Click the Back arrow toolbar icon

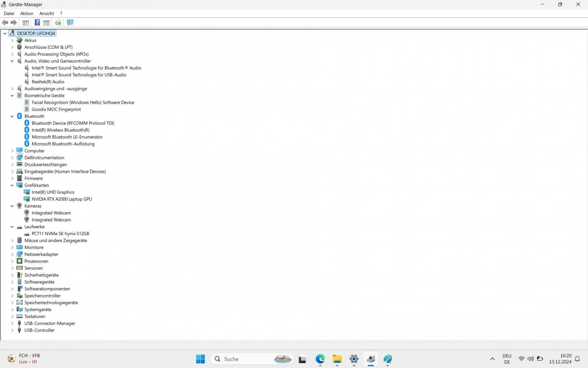coord(5,22)
